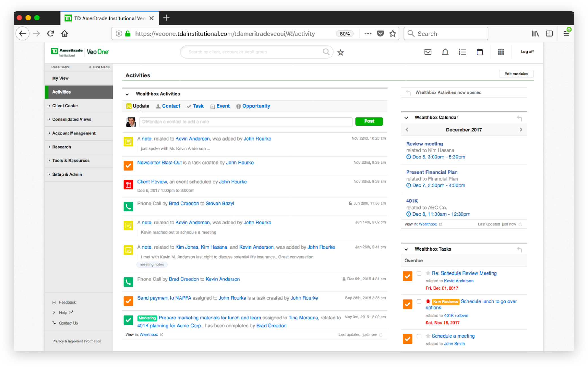Refresh Wealthbox Activities last updated icon

381,335
